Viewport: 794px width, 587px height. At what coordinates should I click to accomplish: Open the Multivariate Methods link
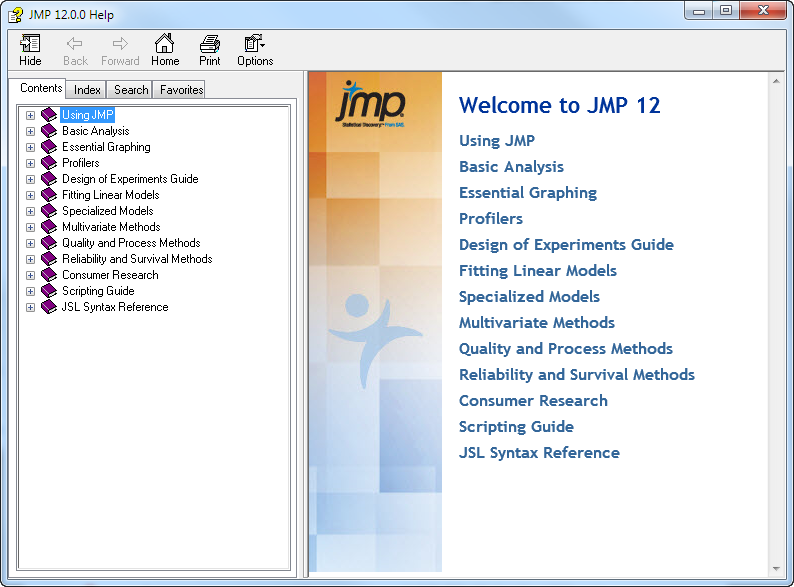click(537, 323)
